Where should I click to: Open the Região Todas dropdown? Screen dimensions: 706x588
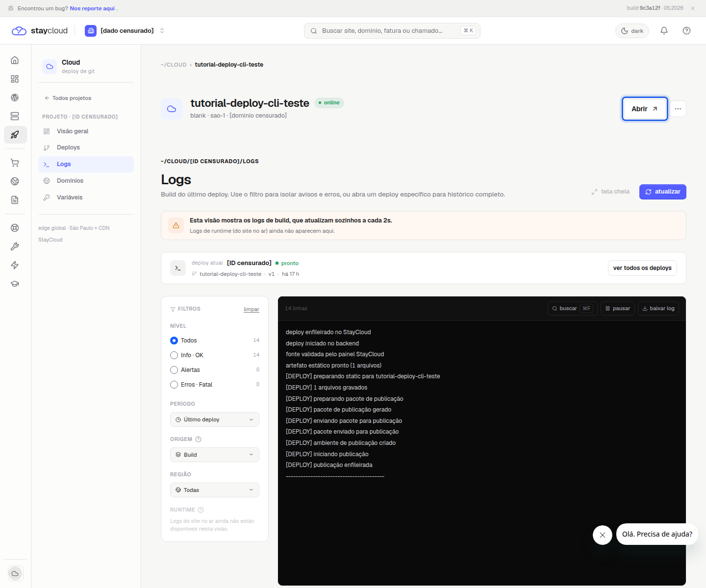[x=215, y=490]
